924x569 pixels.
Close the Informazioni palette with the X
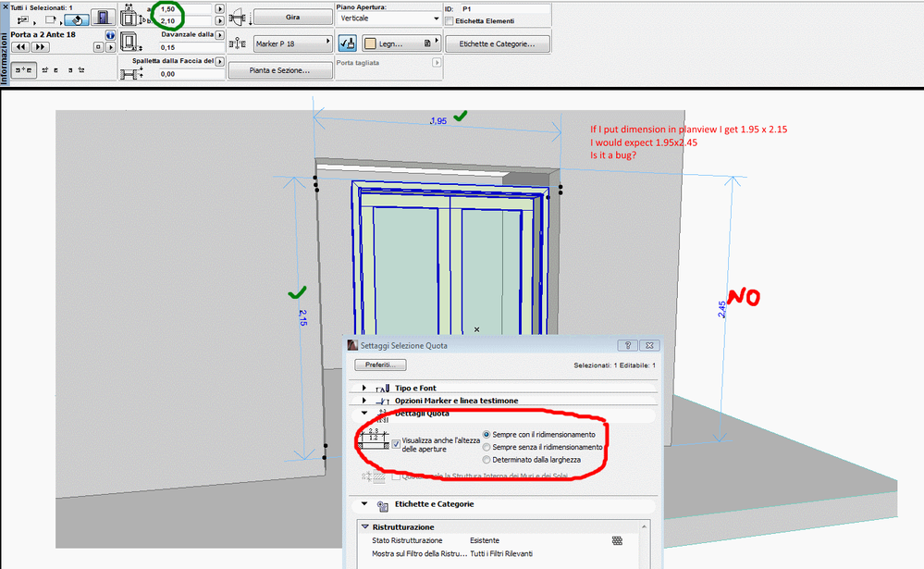tap(6, 7)
